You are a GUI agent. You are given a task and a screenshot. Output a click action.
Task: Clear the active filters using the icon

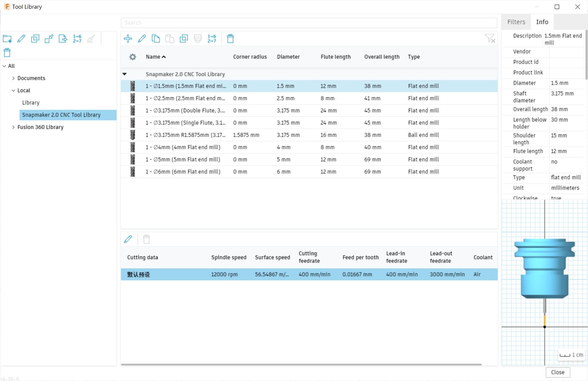[490, 39]
